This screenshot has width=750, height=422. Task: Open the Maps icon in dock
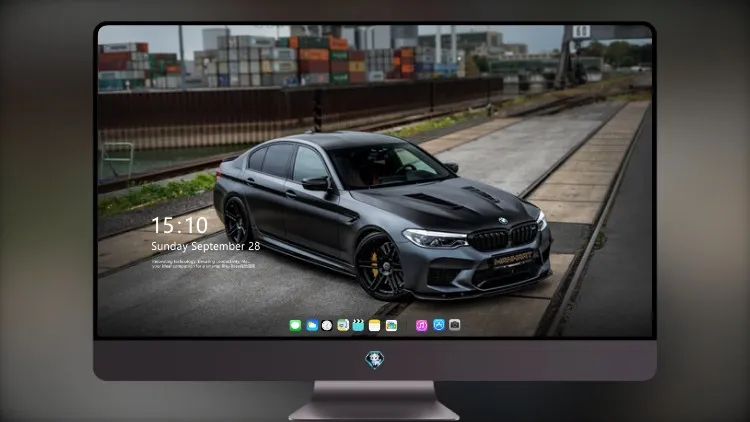[x=343, y=325]
